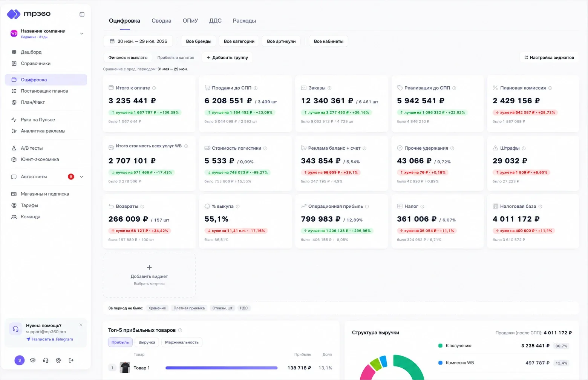Expand the Автоответы submenu chevron
Screen dimensions: 588x380
[82, 177]
